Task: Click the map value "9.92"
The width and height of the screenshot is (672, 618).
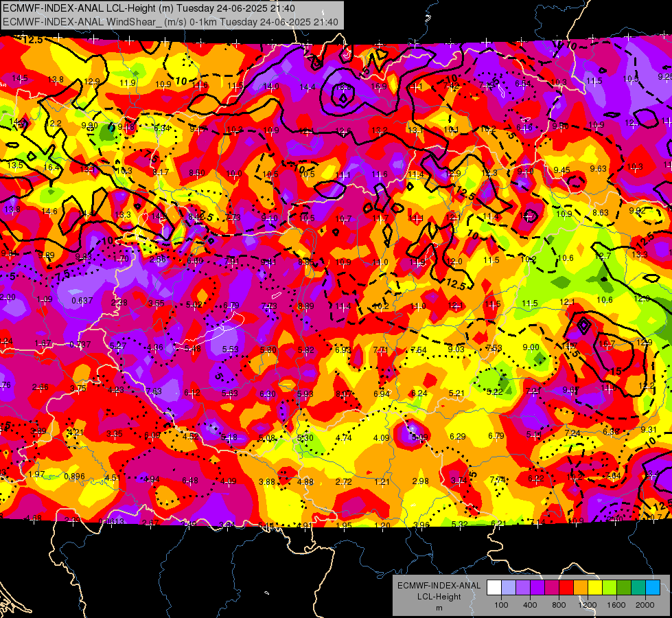Action: (x=637, y=211)
